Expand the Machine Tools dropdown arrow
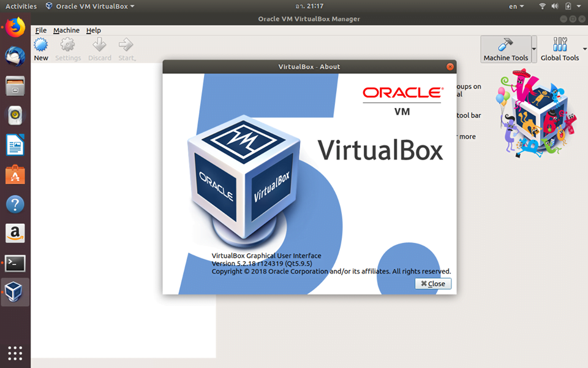The image size is (588, 368). (534, 49)
